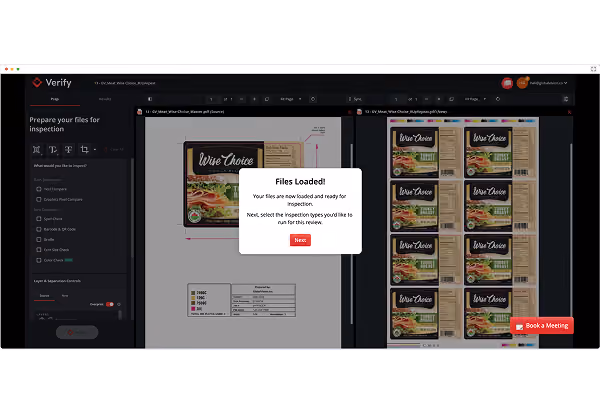Open the red chat support icon
Screen dimensions: 600x413
[x=507, y=83]
